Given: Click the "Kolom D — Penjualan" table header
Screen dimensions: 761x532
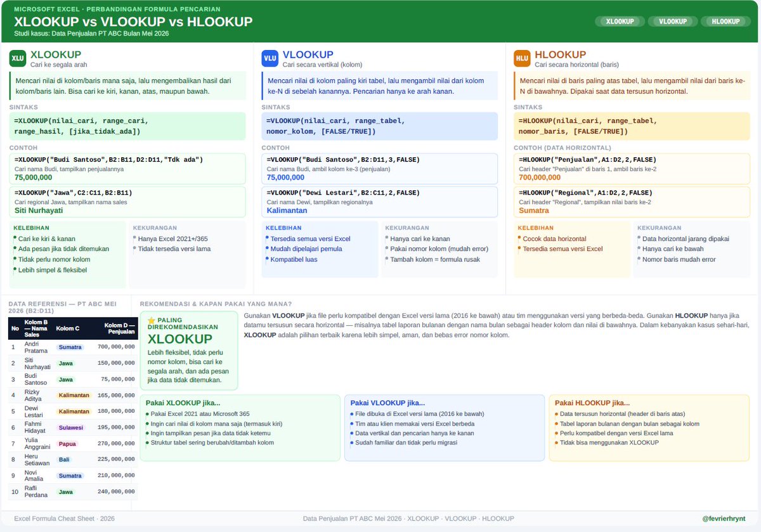Looking at the screenshot, I should (120, 328).
